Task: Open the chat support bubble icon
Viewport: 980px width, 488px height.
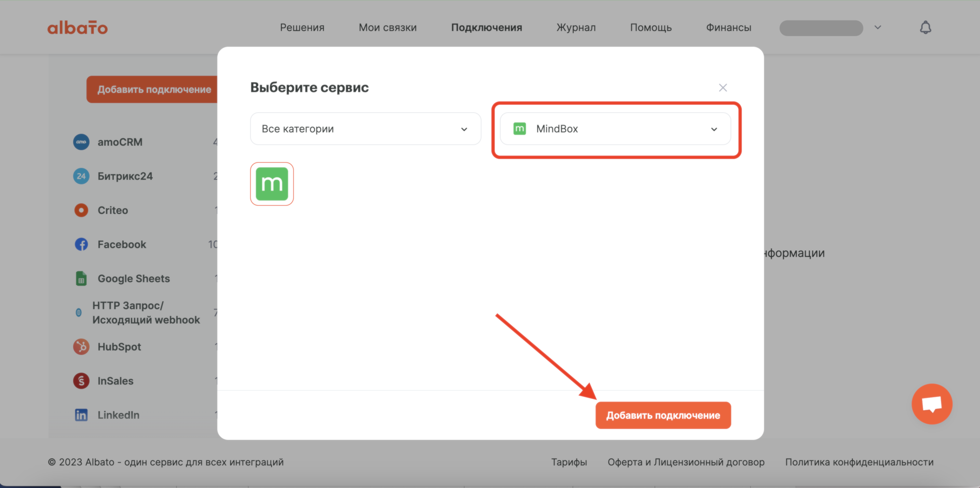Action: coord(932,404)
